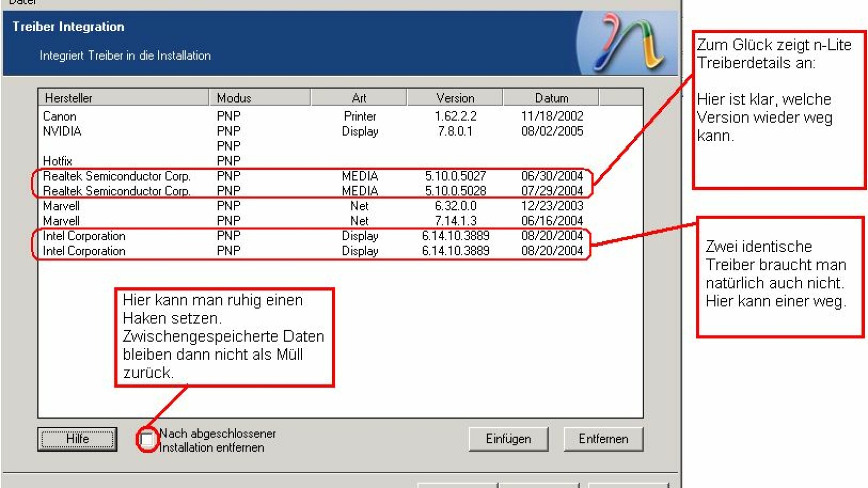Image resolution: width=868 pixels, height=488 pixels.
Task: Click the Hilfe button
Action: [x=77, y=439]
